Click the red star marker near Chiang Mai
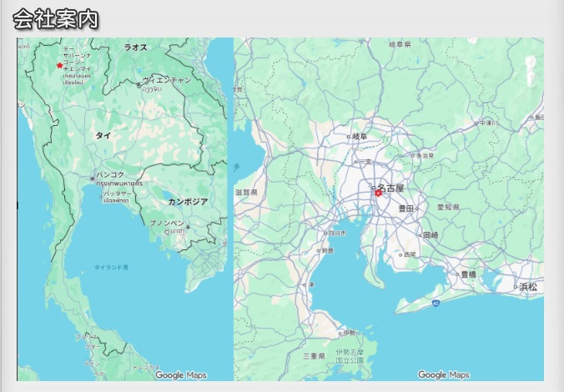Image resolution: width=564 pixels, height=392 pixels. [x=59, y=65]
